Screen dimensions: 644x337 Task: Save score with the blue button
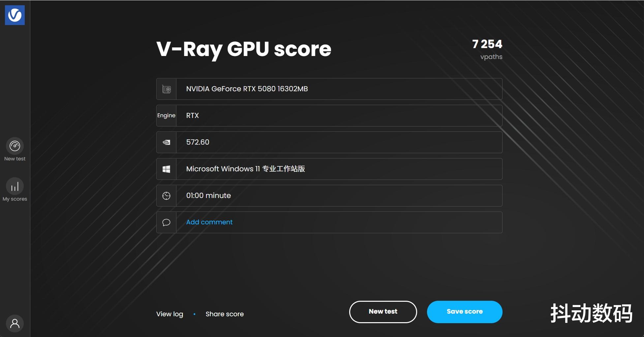point(465,312)
